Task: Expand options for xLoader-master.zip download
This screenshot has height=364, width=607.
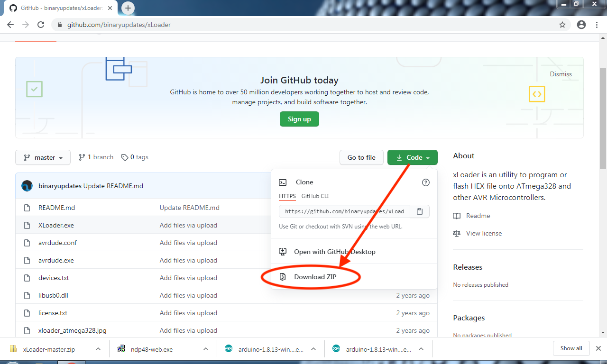Action: tap(98, 349)
